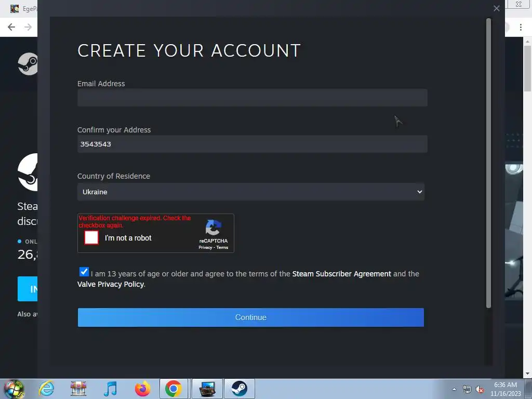Open the Country of Residence dropdown
The width and height of the screenshot is (532, 399).
coord(251,192)
